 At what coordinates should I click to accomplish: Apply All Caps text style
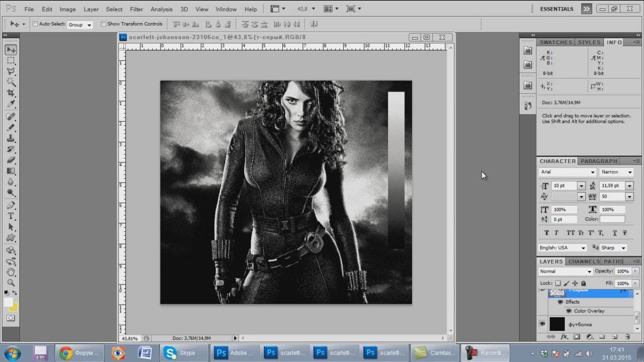(x=570, y=233)
